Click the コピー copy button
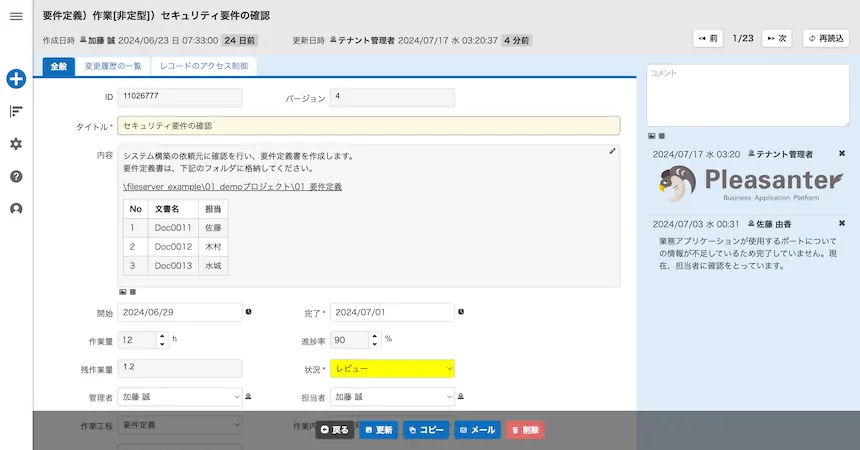 426,430
